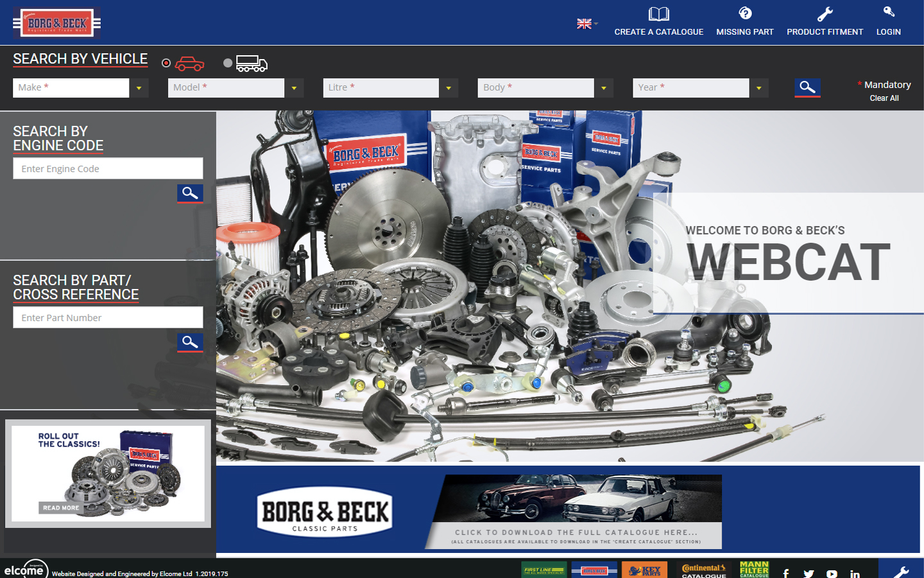The height and width of the screenshot is (578, 924).
Task: Click the Create a Catalogue book icon
Action: point(658,14)
